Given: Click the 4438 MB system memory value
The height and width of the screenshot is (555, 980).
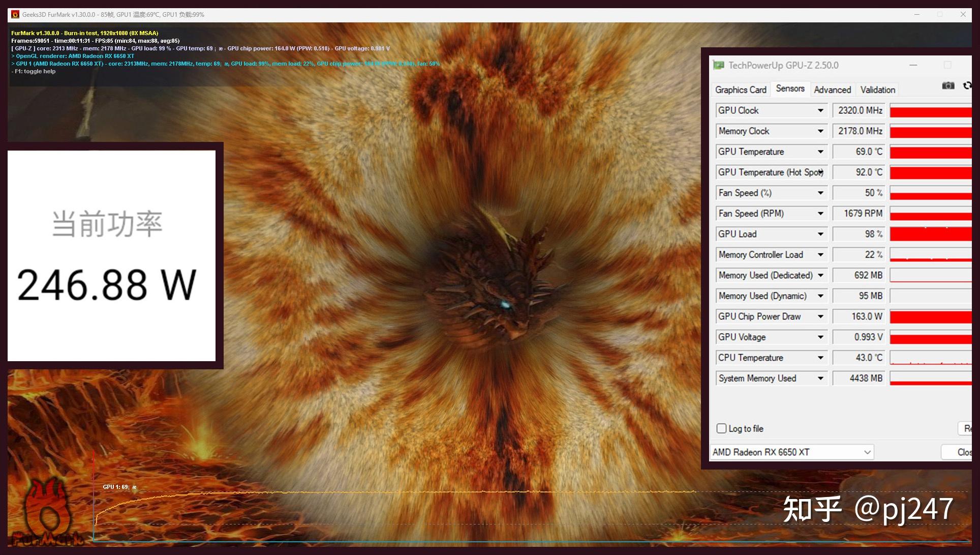Looking at the screenshot, I should point(860,378).
